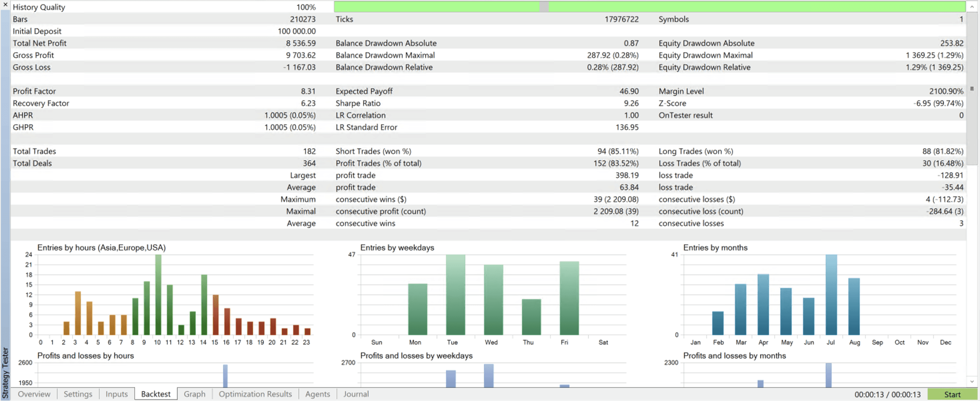Go to the Inputs tab
The image size is (980, 401).
coord(116,394)
